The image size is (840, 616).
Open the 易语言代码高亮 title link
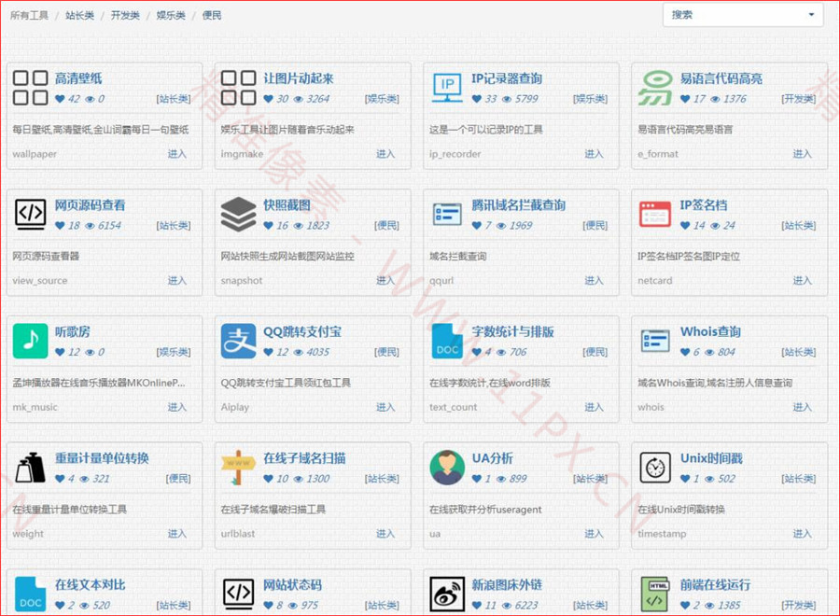pos(721,78)
